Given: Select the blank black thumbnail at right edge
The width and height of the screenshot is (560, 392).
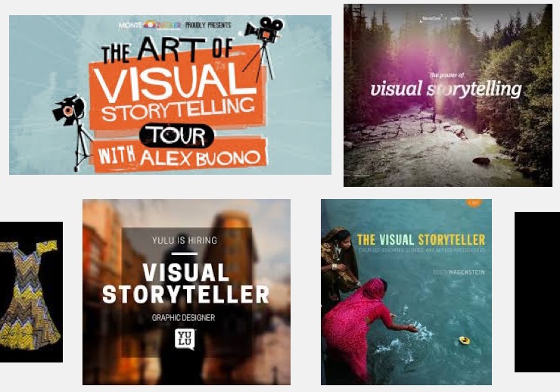Looking at the screenshot, I should click(537, 292).
